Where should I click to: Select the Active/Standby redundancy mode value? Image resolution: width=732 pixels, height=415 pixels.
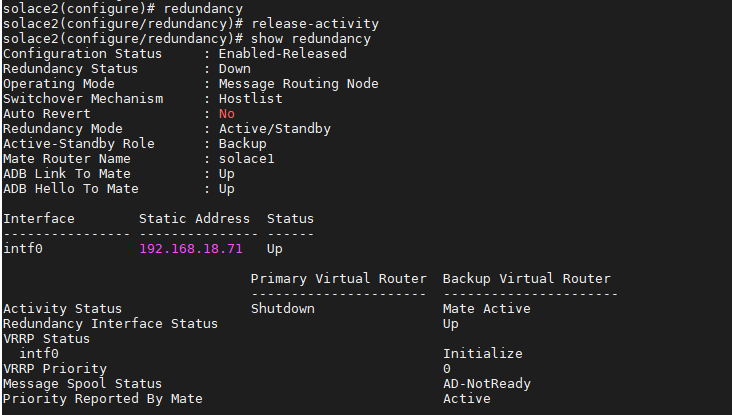(x=274, y=128)
